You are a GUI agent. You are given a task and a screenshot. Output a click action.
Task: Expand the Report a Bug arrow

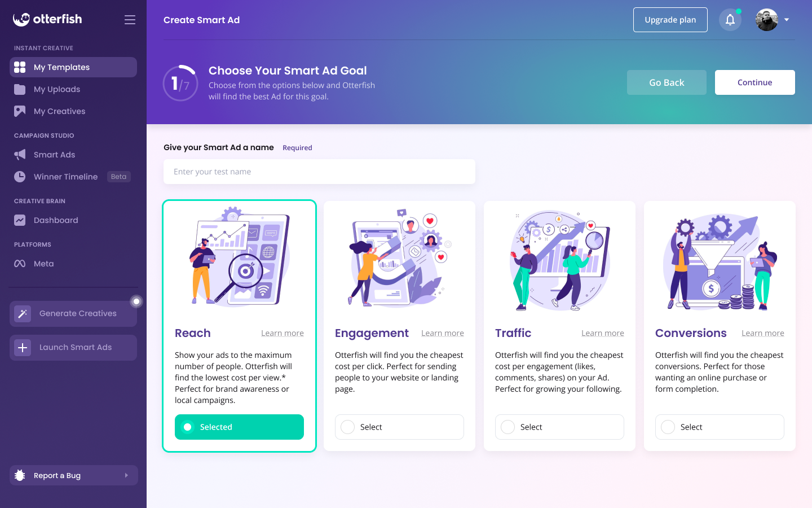point(126,475)
